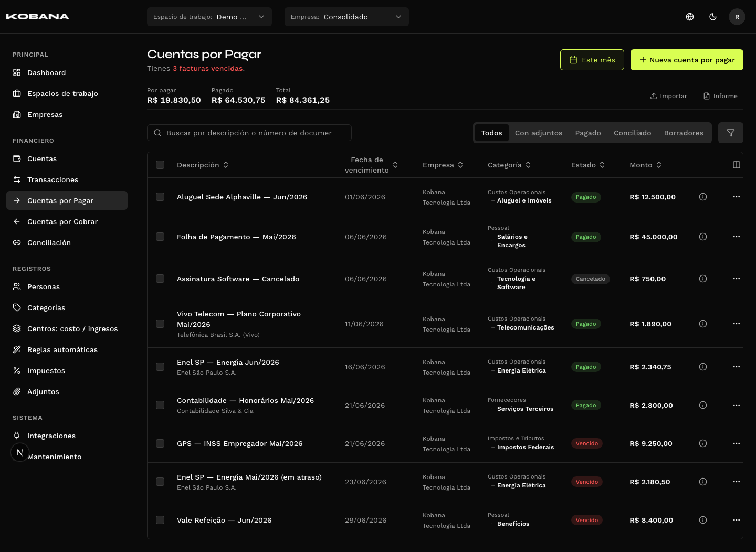Open Integraciones in sidebar
Viewport: 756px width, 552px height.
(67, 436)
